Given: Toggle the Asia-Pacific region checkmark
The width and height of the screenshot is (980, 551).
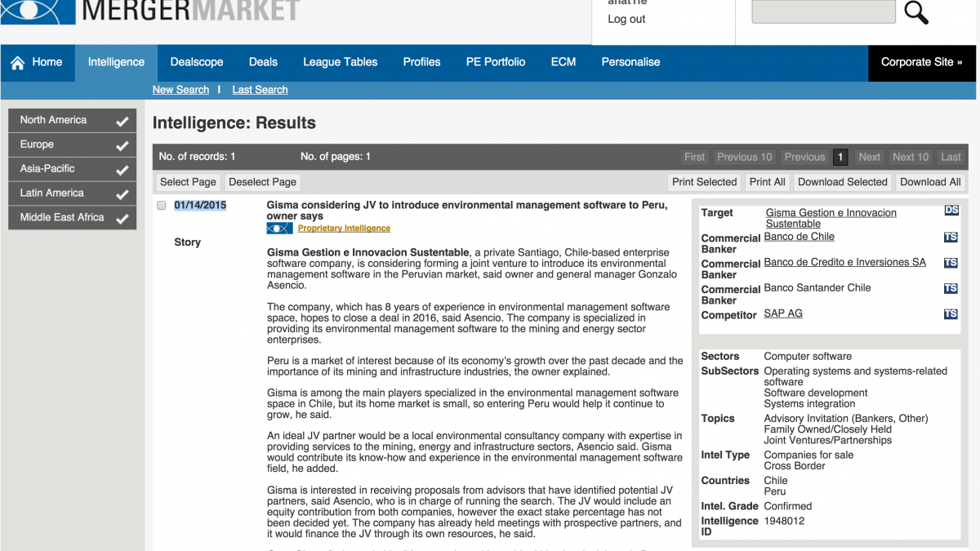Looking at the screenshot, I should click(122, 170).
